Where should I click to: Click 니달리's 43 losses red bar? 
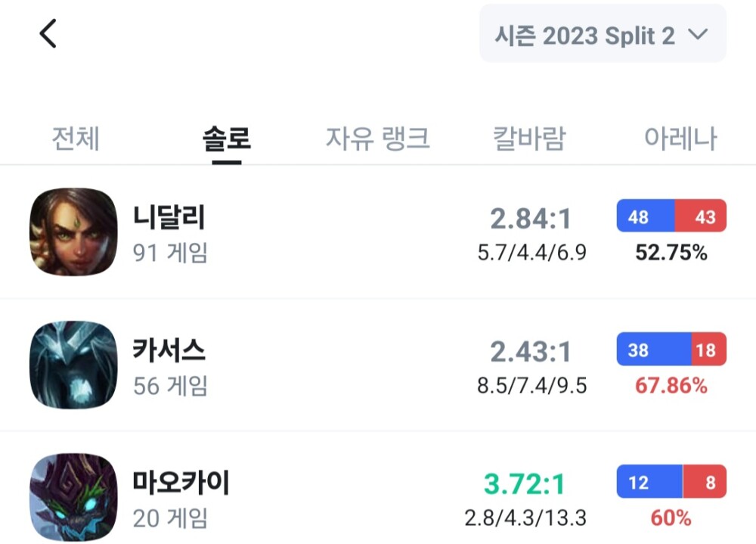(x=701, y=217)
